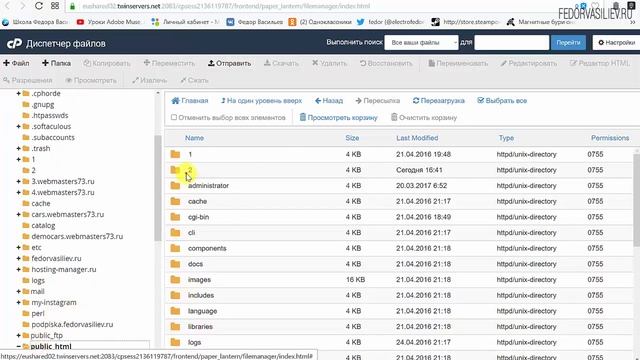Expand the .cphorde tree folder
Screen dimensions: 640x360
click(x=18, y=93)
